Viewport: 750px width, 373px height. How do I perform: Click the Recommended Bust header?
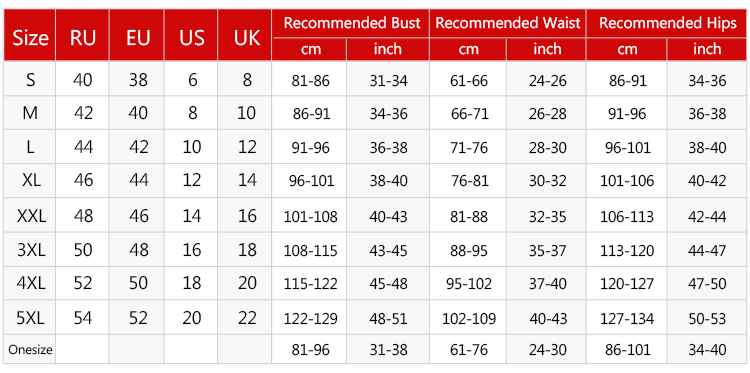(352, 23)
